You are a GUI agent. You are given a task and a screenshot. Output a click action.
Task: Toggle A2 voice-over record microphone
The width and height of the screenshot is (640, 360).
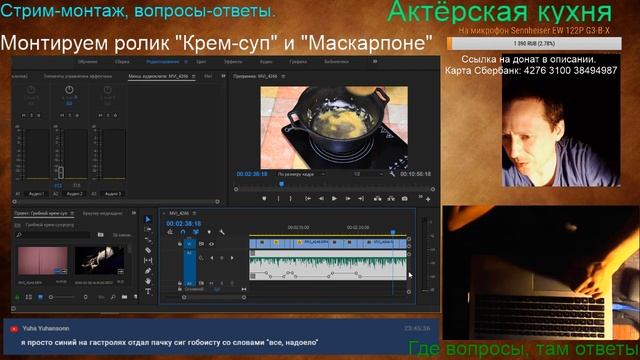232,283
